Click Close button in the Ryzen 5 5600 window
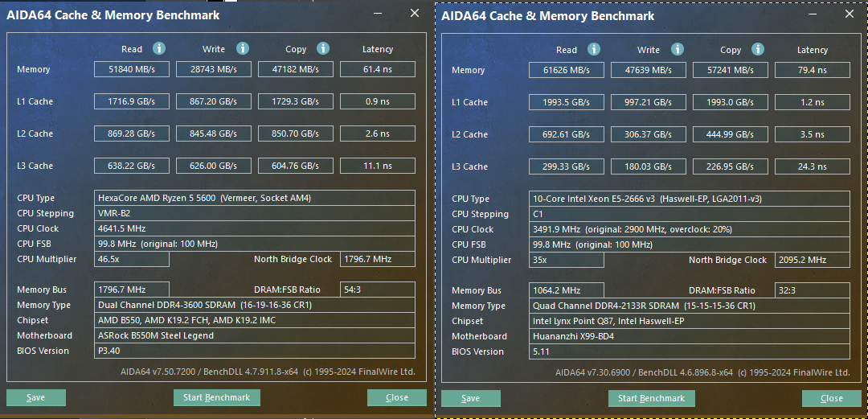 click(397, 397)
